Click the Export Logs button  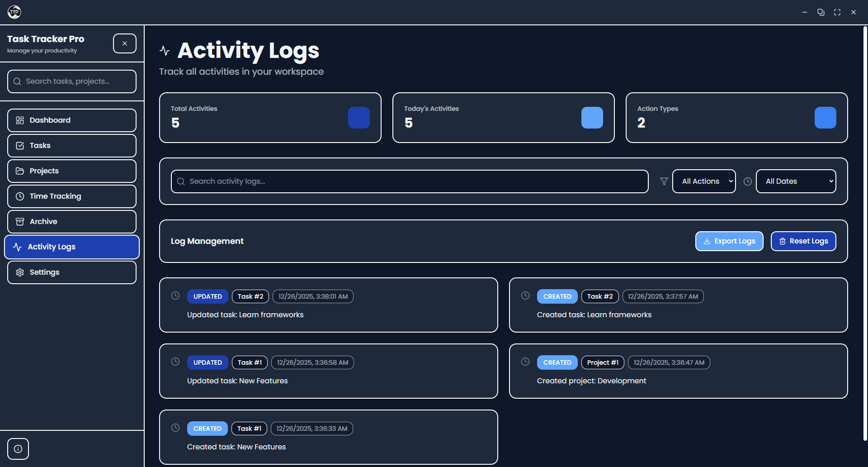729,241
